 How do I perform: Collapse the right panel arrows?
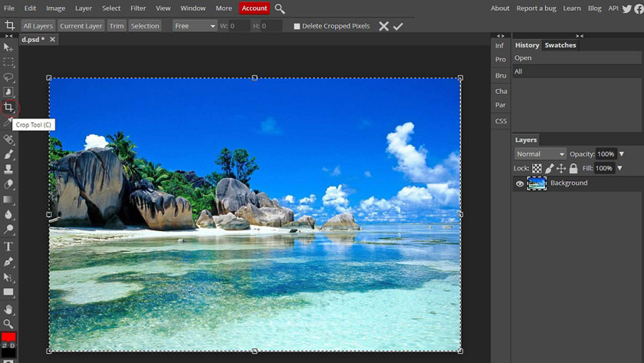(x=580, y=36)
